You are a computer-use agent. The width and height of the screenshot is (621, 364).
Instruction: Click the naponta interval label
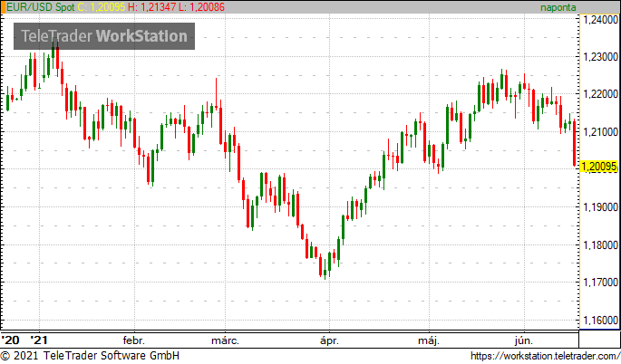click(x=558, y=7)
